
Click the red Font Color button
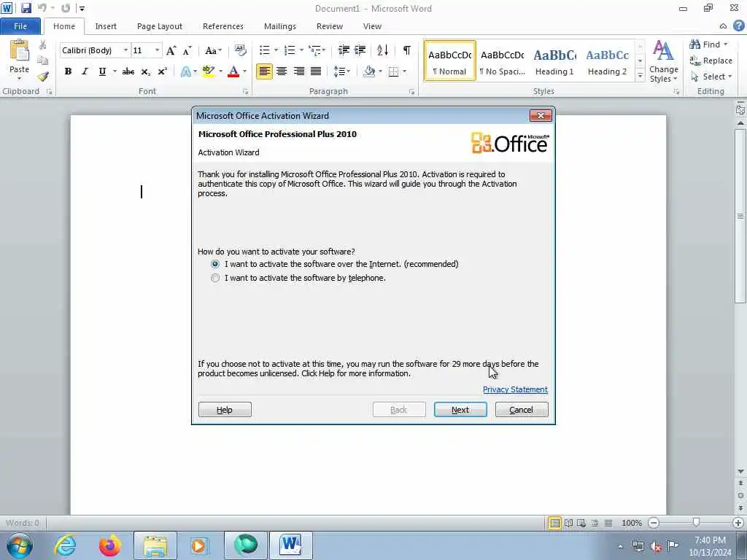pos(233,71)
